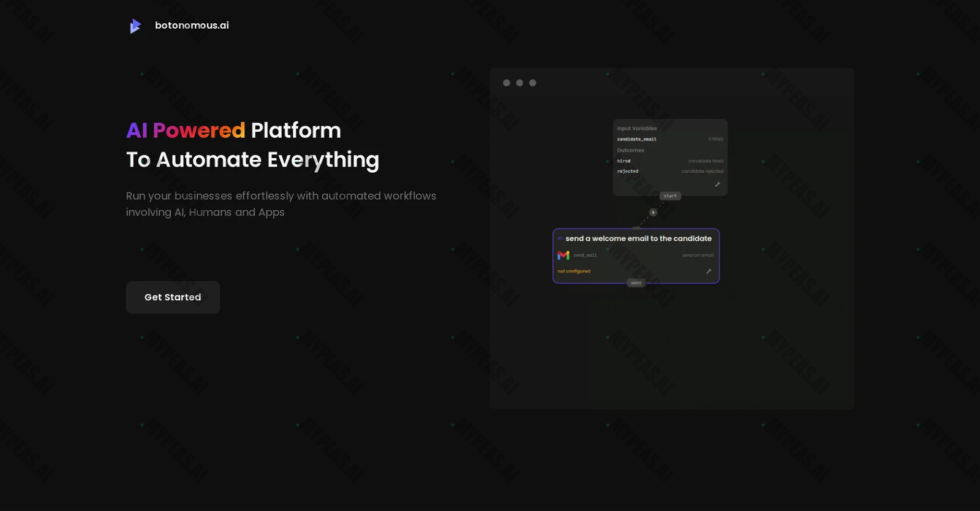Click the STRING type label
The image size is (980, 511).
coord(715,139)
